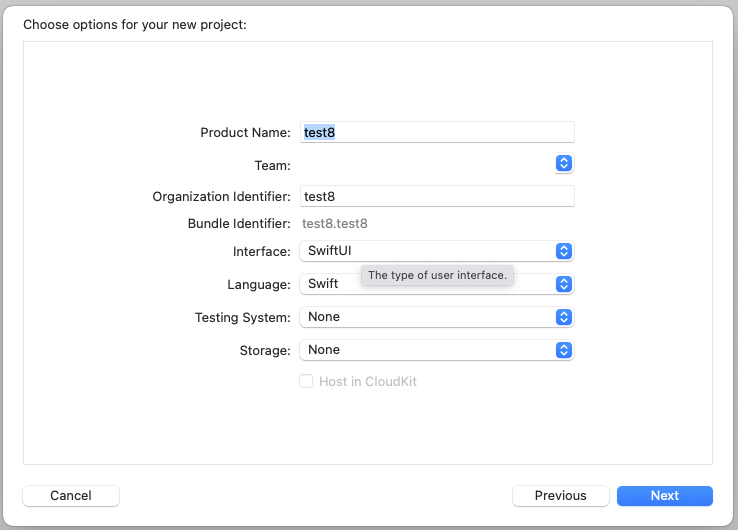This screenshot has width=738, height=530.
Task: Open the Swift language dropdown
Action: click(x=330, y=284)
